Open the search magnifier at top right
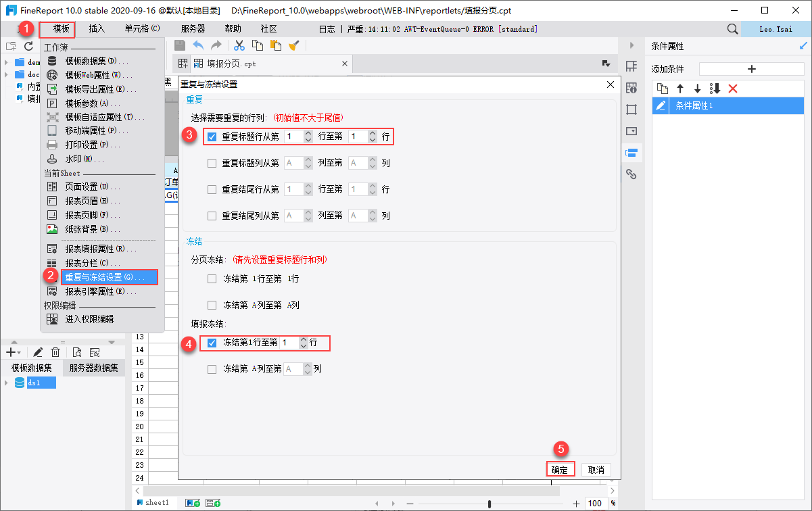 [732, 29]
